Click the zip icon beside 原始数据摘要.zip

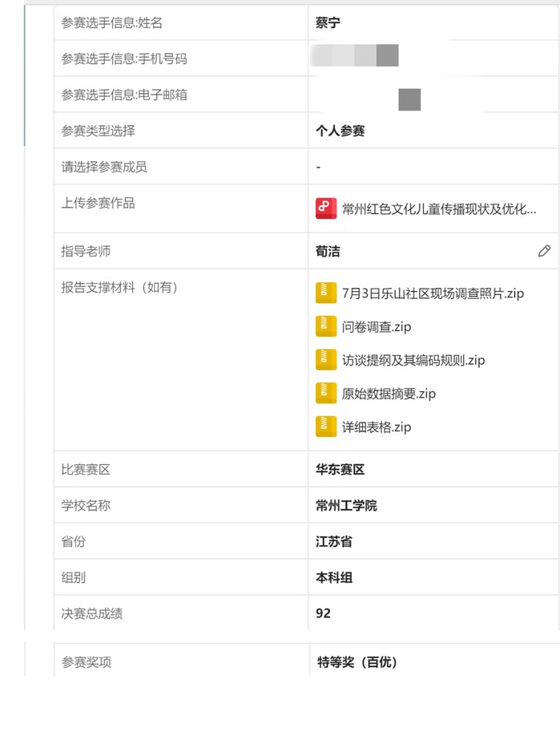326,393
